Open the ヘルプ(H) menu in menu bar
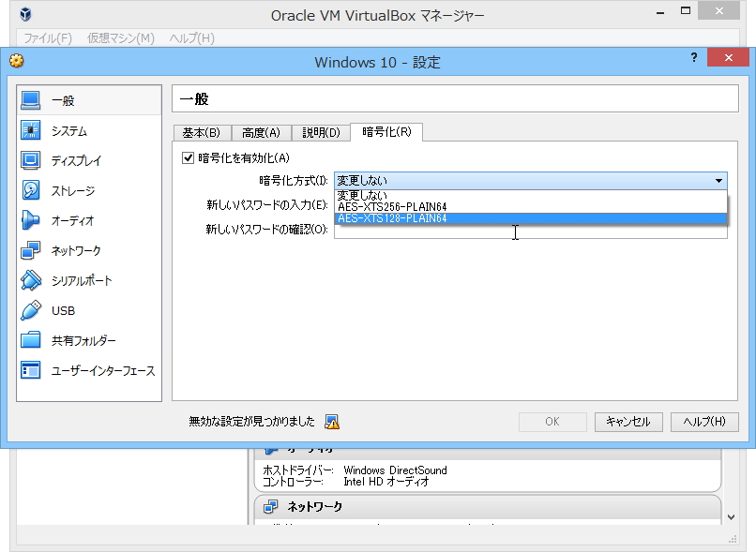Image resolution: width=756 pixels, height=552 pixels. 191,38
